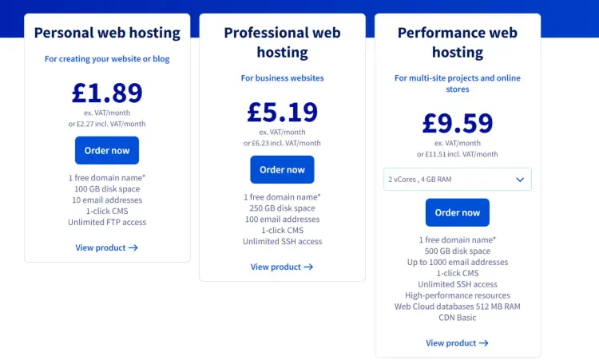The width and height of the screenshot is (599, 364).
Task: Open View product link under Performance hosting
Action: click(458, 343)
